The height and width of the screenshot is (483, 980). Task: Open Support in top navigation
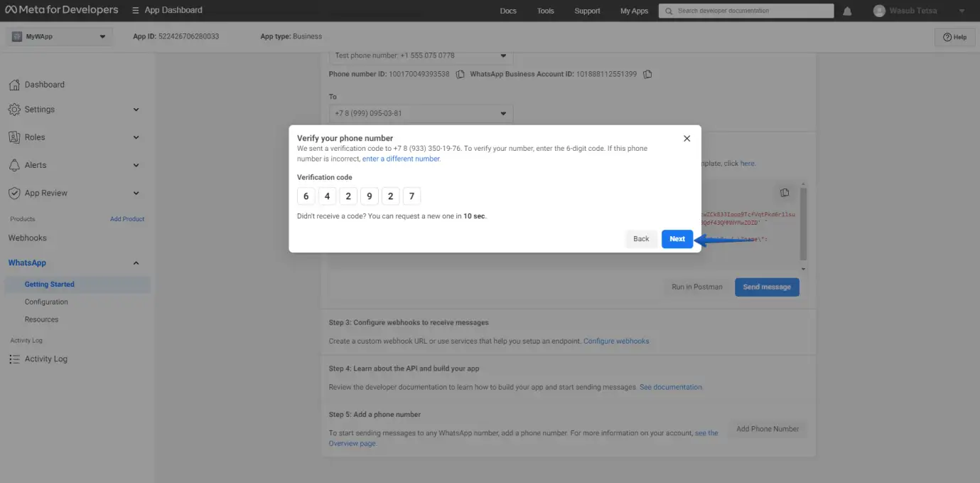click(587, 11)
